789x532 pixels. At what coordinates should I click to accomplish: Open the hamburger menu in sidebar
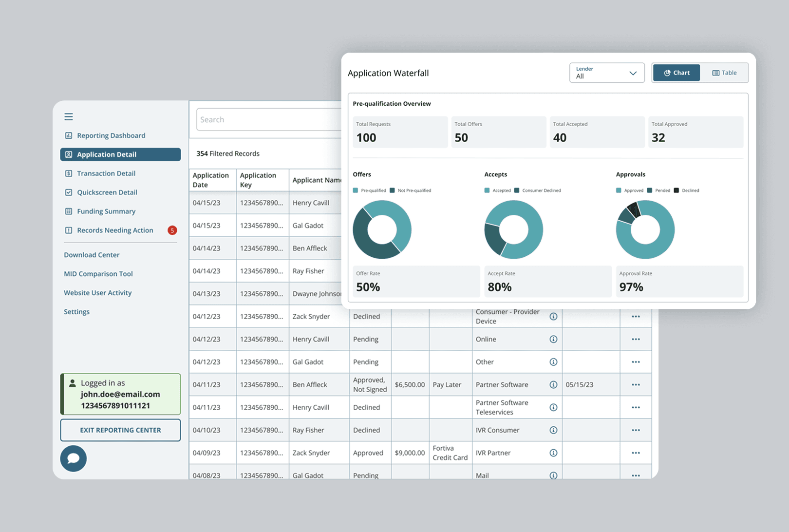(68, 116)
